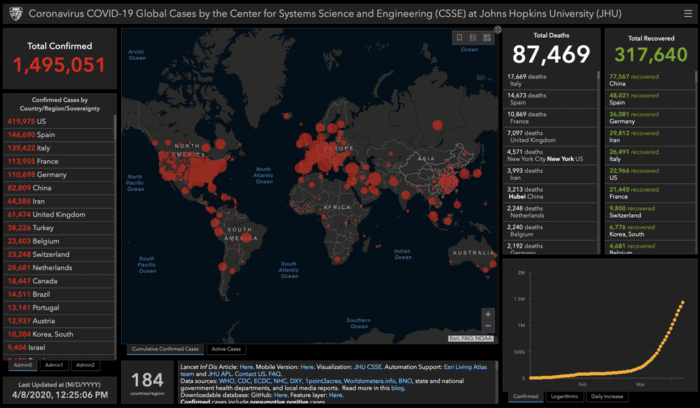Select the Admin0 list tab
700x408 pixels.
click(x=23, y=365)
